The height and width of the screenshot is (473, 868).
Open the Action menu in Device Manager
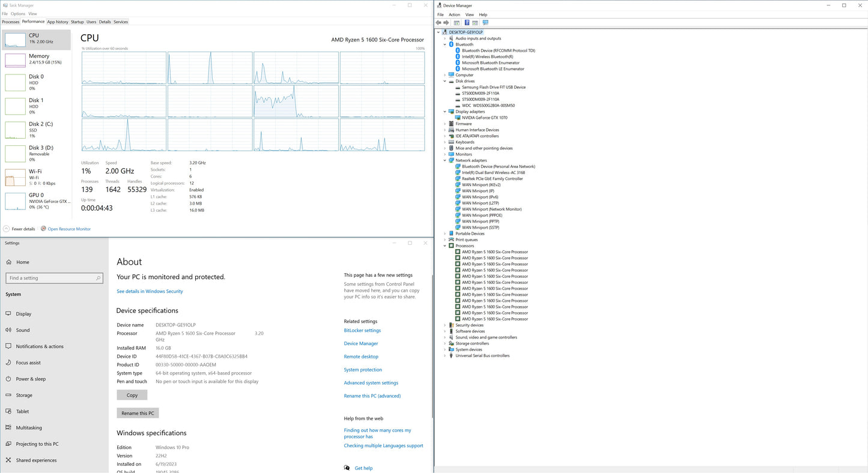click(454, 14)
